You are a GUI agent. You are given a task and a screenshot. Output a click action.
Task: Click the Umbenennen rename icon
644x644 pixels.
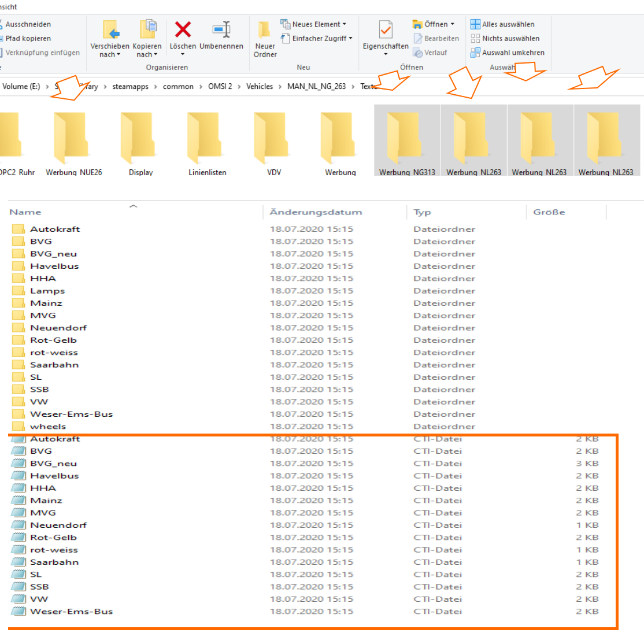point(221,30)
